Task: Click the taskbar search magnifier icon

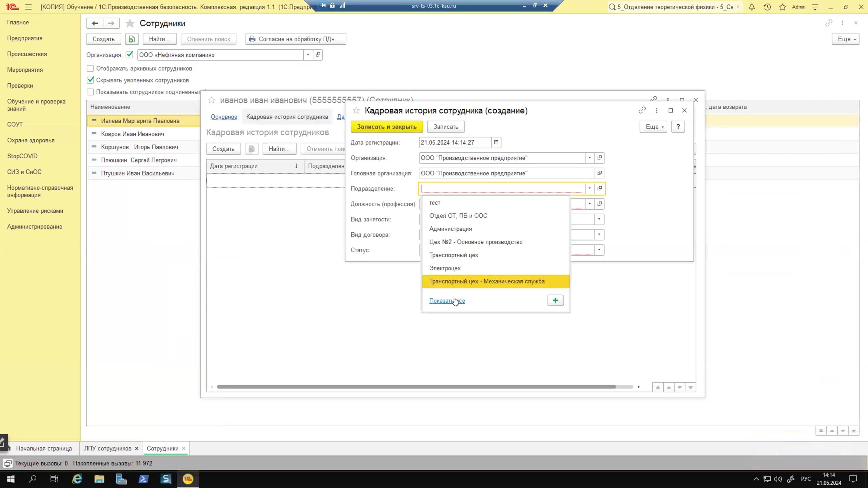Action: 33,479
